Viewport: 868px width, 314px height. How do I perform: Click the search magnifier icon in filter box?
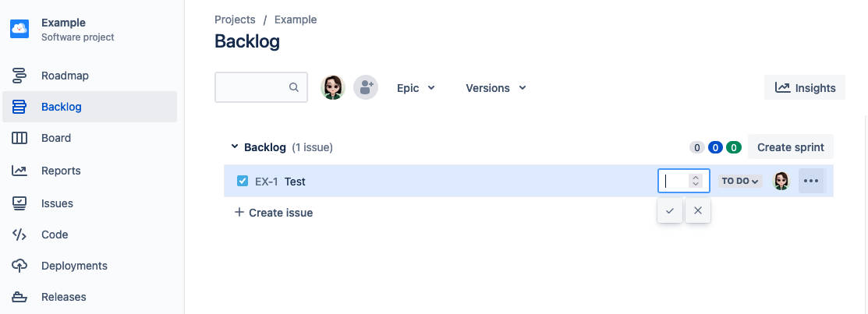tap(294, 88)
